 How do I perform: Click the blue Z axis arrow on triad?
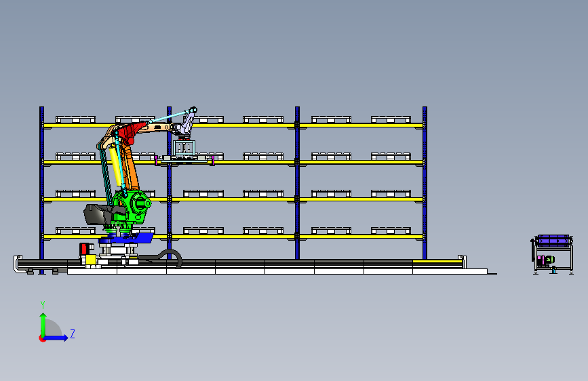tap(56, 338)
